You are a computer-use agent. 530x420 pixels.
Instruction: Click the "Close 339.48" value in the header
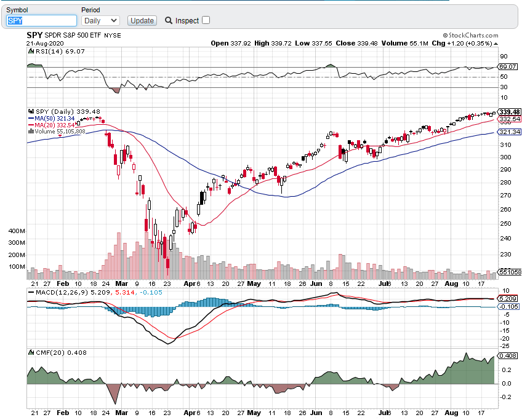coord(356,43)
